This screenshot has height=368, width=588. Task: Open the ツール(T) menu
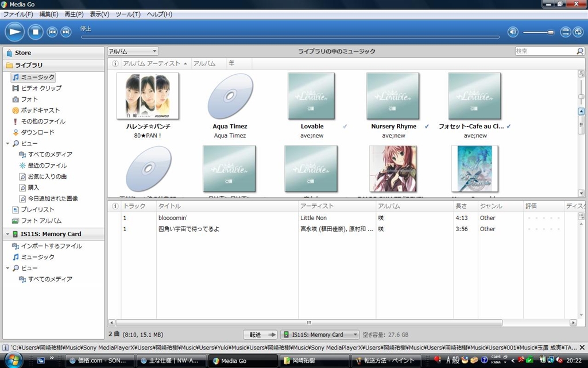click(x=128, y=14)
